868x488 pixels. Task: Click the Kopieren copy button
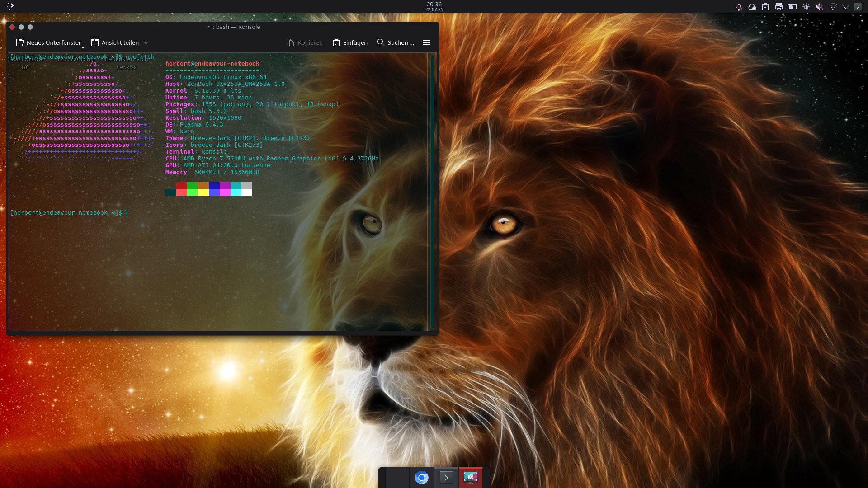coord(305,42)
